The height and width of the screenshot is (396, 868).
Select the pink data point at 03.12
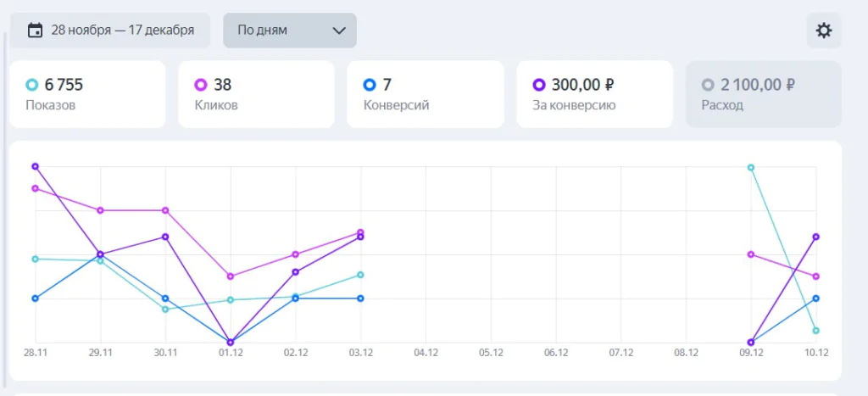tap(360, 232)
